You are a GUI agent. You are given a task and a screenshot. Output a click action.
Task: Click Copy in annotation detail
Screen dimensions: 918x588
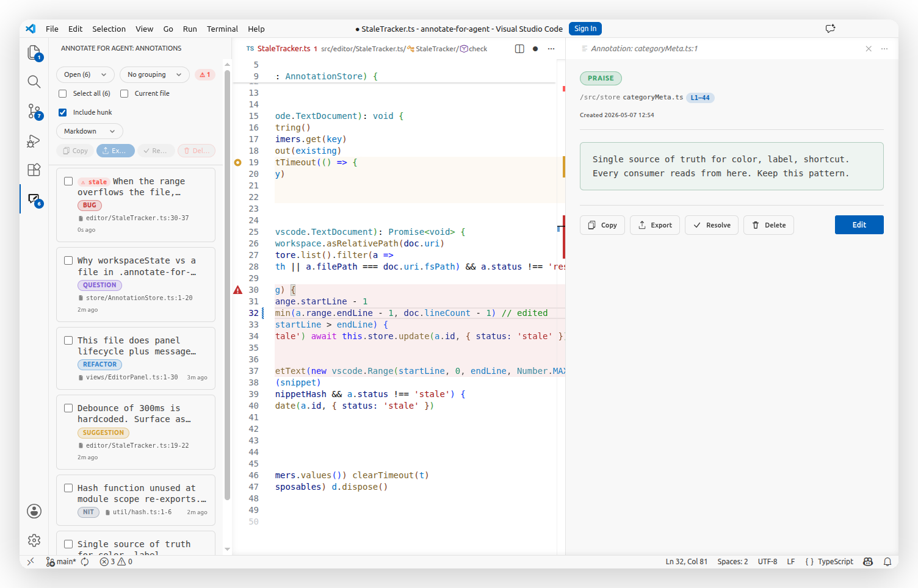602,225
